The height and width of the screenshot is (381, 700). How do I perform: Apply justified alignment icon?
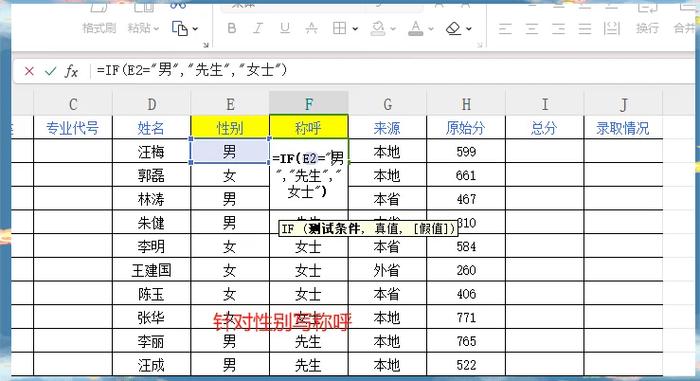click(585, 29)
